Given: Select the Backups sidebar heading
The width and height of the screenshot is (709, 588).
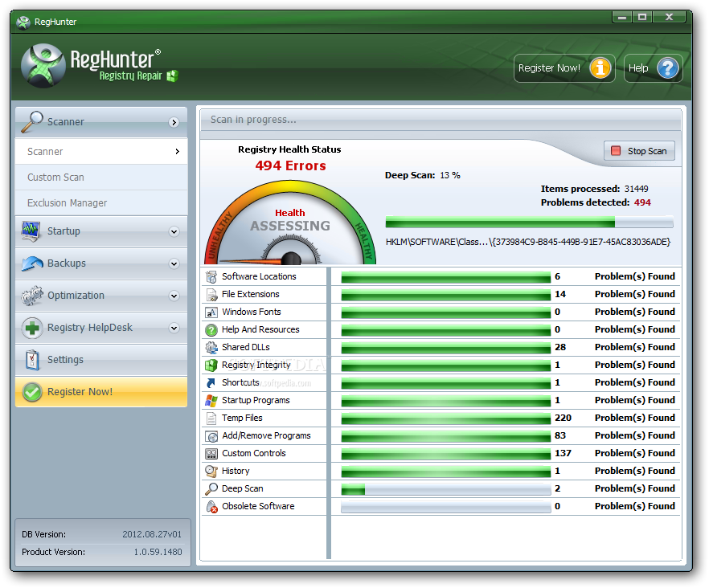Looking at the screenshot, I should (101, 263).
